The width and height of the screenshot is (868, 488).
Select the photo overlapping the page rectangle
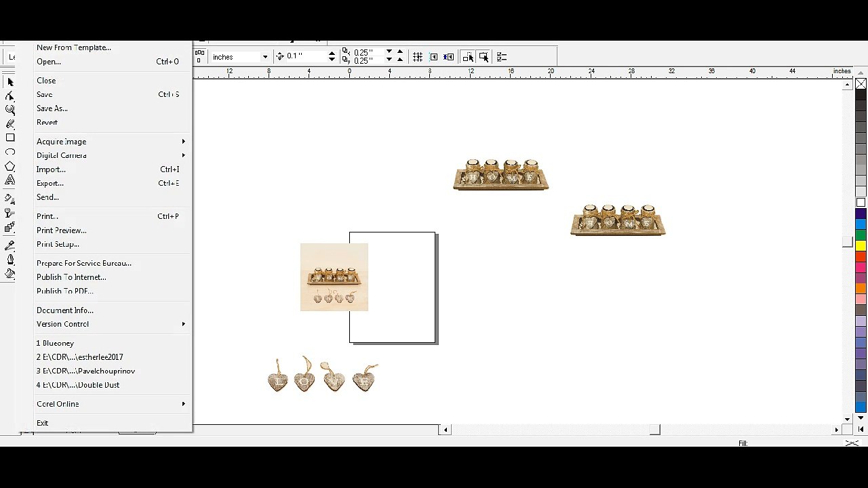pyautogui.click(x=334, y=277)
